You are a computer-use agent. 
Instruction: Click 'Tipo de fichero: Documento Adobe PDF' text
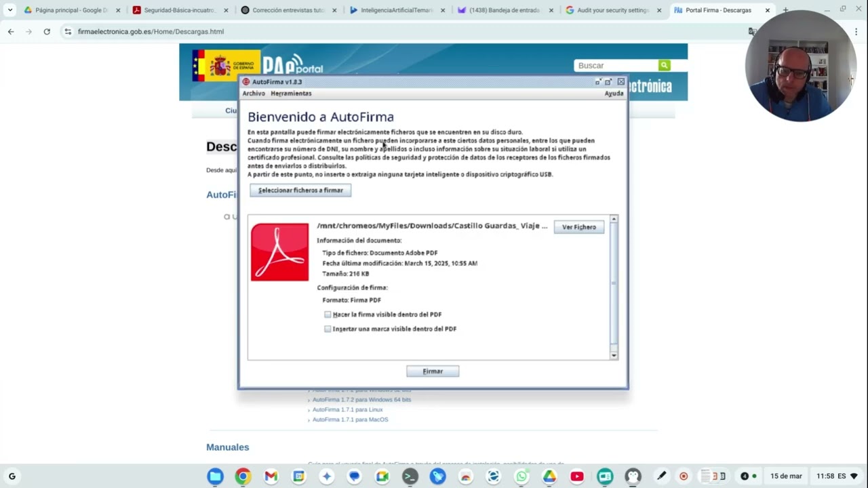click(380, 253)
